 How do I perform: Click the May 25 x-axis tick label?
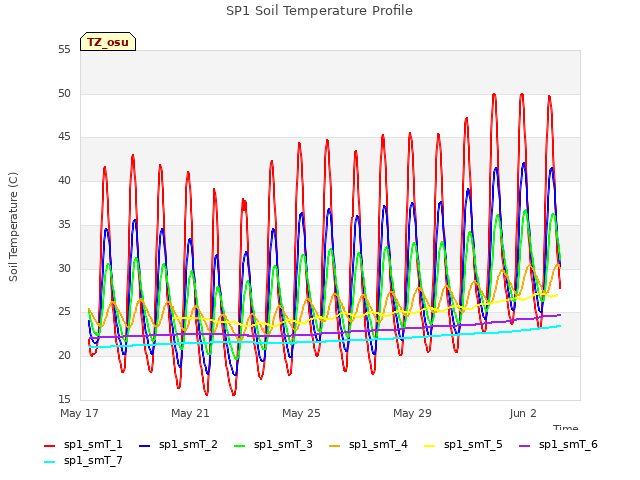[301, 413]
